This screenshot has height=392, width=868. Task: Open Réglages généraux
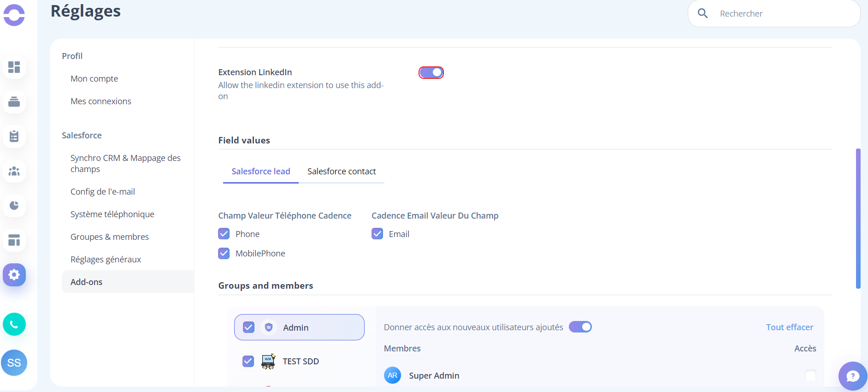tap(106, 260)
